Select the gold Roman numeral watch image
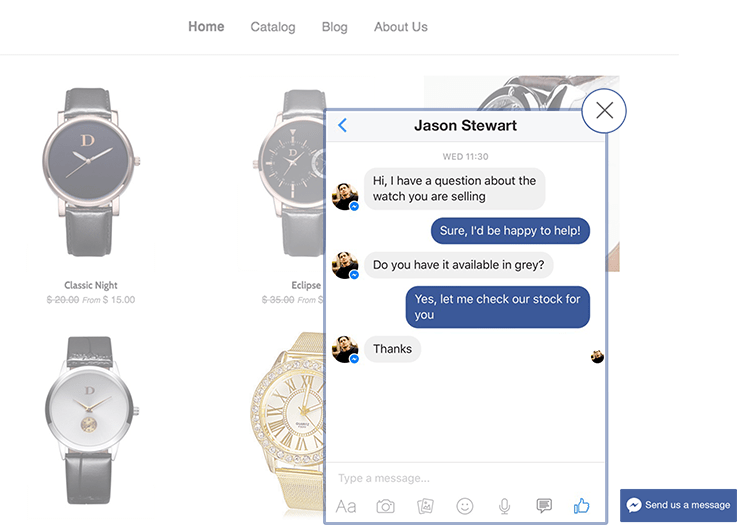Screen dimensions: 751x526 pyautogui.click(x=288, y=423)
